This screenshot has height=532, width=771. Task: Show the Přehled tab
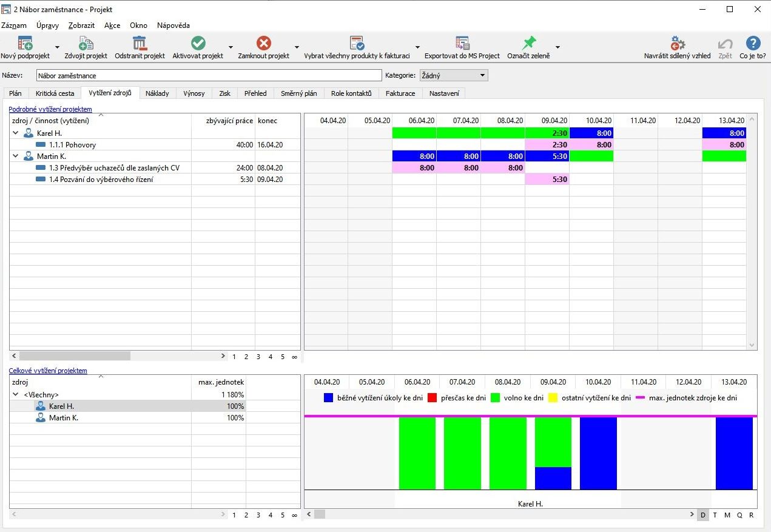point(255,93)
